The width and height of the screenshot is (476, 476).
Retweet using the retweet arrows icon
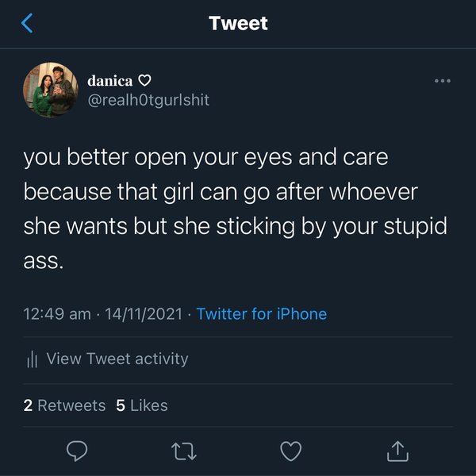pyautogui.click(x=184, y=451)
